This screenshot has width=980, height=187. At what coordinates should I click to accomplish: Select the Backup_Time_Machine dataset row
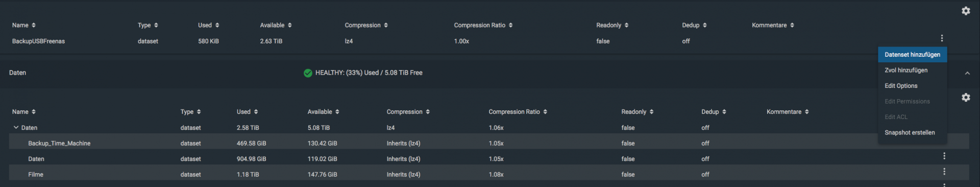click(489, 143)
